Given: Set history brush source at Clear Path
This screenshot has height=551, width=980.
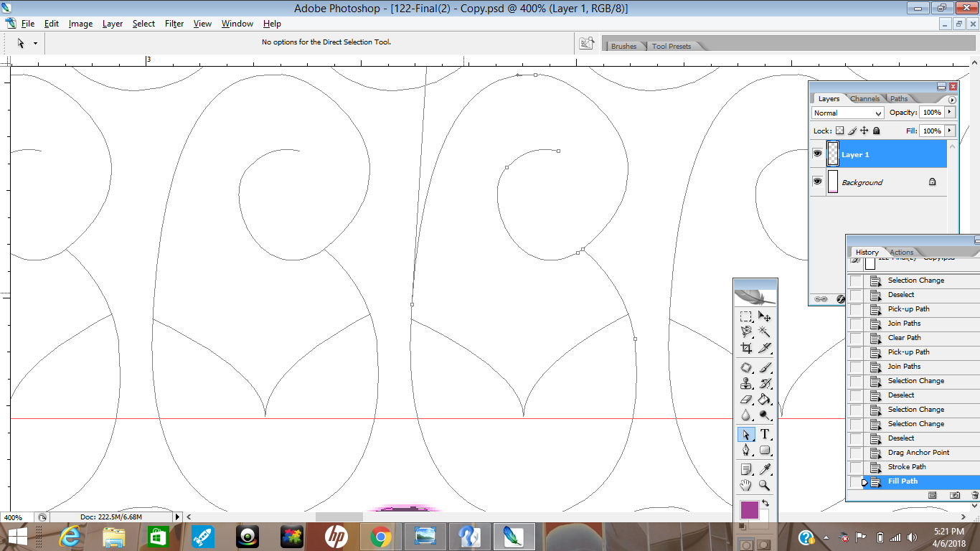Looking at the screenshot, I should pos(856,338).
